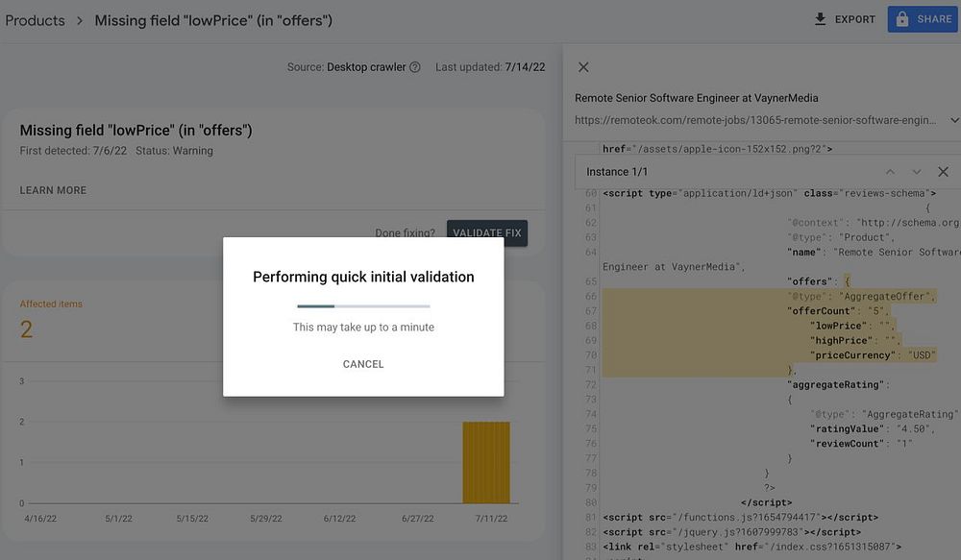The height and width of the screenshot is (560, 961).
Task: Expand the remoteok.com URL dropdown
Action: 953,120
